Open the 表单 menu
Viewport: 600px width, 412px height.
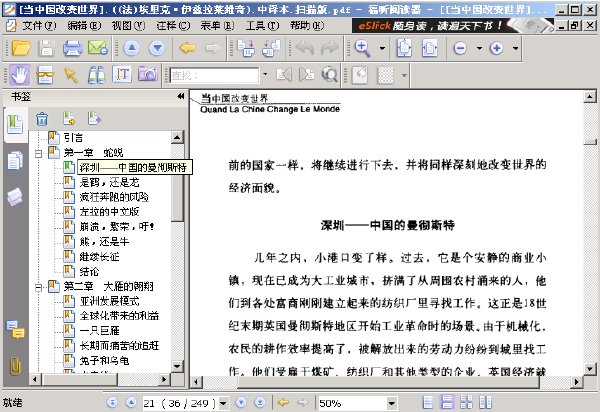click(217, 26)
